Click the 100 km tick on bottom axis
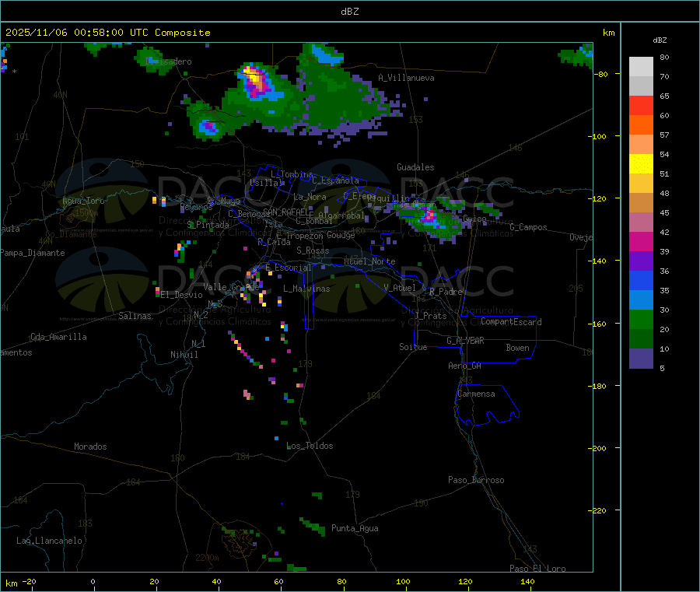This screenshot has height=592, width=700. 403,581
